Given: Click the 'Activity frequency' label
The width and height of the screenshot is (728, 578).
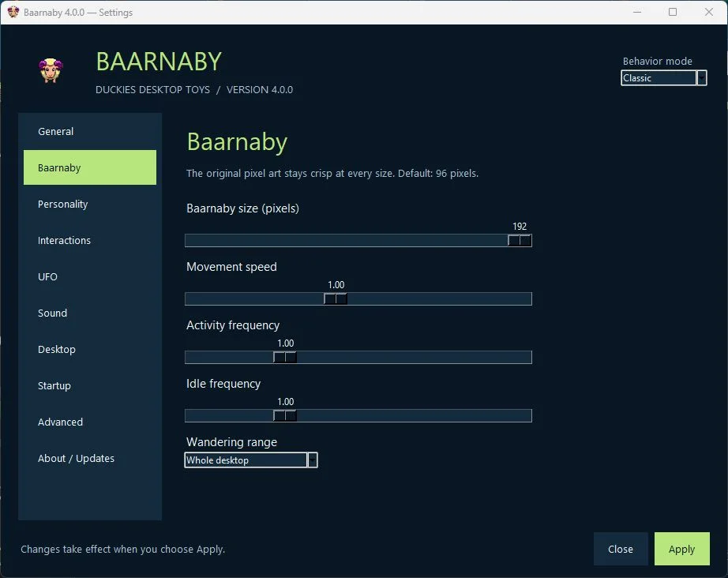Looking at the screenshot, I should (233, 325).
